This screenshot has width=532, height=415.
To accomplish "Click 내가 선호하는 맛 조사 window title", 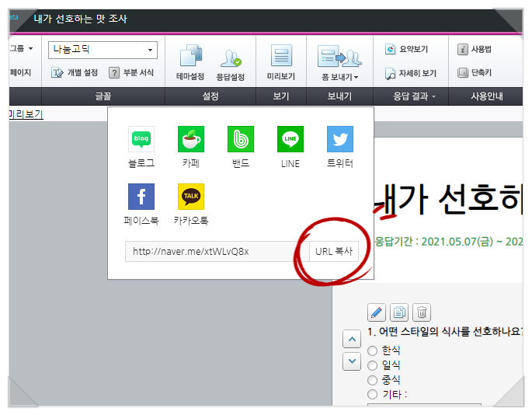I will (81, 19).
